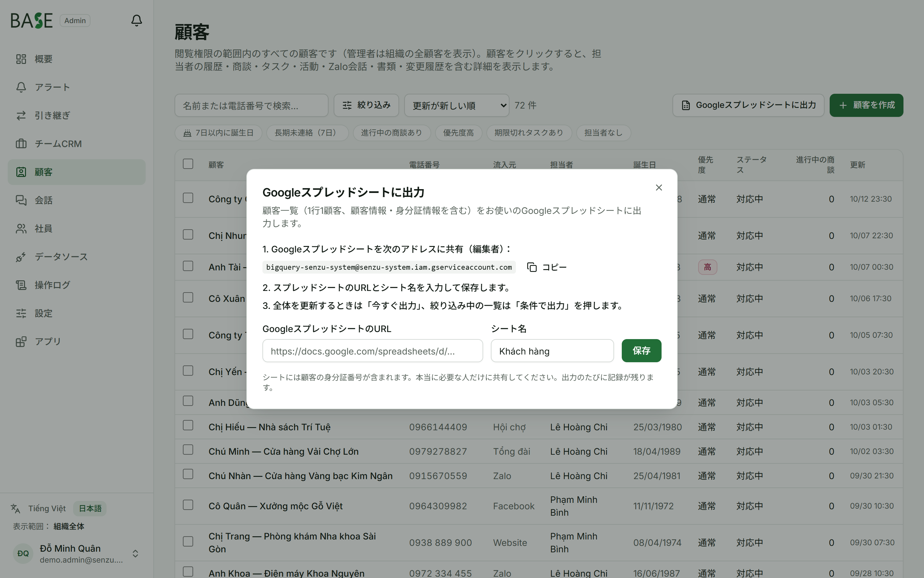924x578 pixels.
Task: Click the GoogleスプレッドシートのURL input field
Action: point(372,351)
